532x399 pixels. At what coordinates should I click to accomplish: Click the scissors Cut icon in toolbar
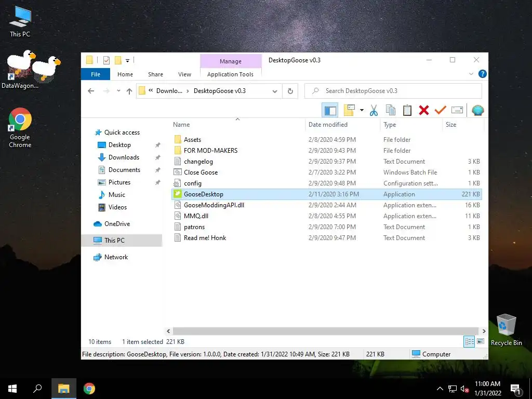tap(374, 110)
